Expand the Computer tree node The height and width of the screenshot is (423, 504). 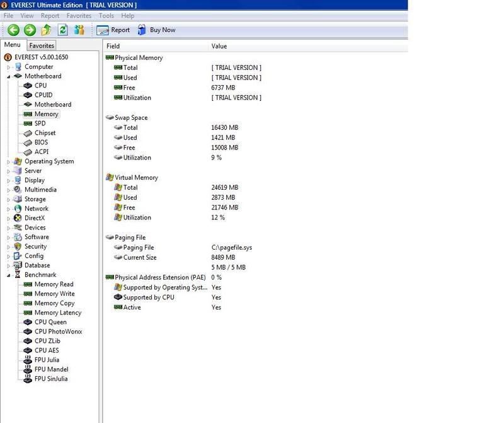(9, 67)
